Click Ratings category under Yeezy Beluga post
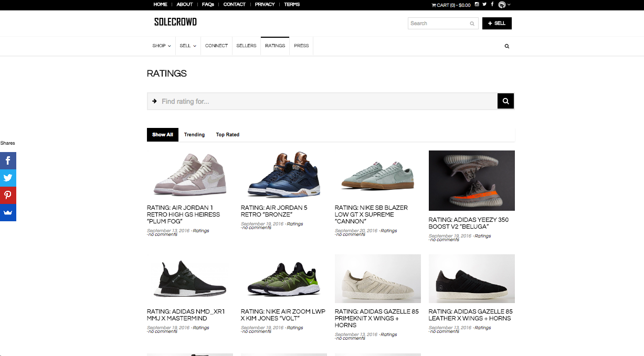644x356 pixels. point(483,236)
